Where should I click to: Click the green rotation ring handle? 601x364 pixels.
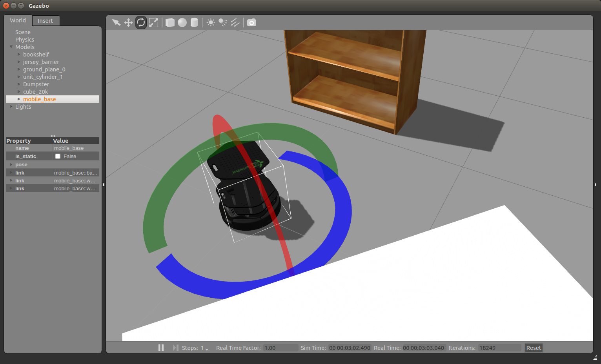(154, 220)
